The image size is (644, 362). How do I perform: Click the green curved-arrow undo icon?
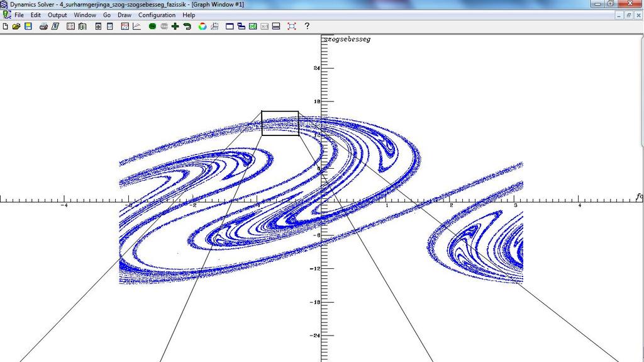coord(187,26)
